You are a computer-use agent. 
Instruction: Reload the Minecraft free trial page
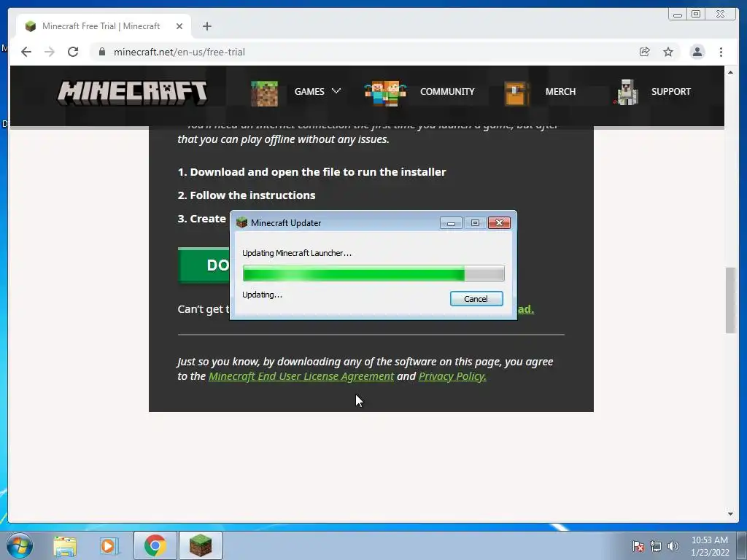coord(73,52)
